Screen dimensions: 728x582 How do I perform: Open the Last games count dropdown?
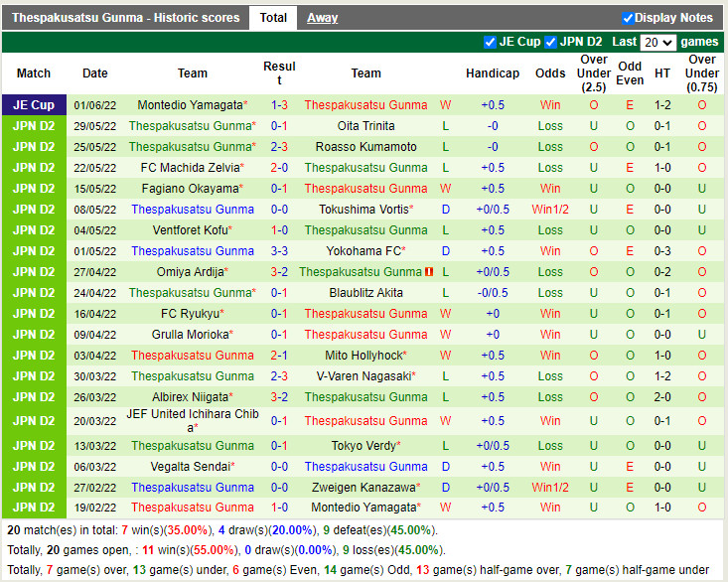point(657,43)
